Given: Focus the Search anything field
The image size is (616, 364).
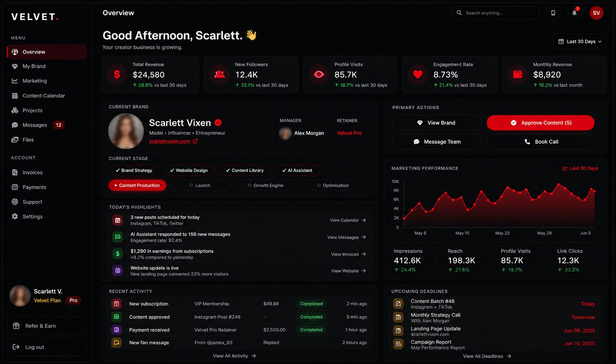Looking at the screenshot, I should point(495,13).
